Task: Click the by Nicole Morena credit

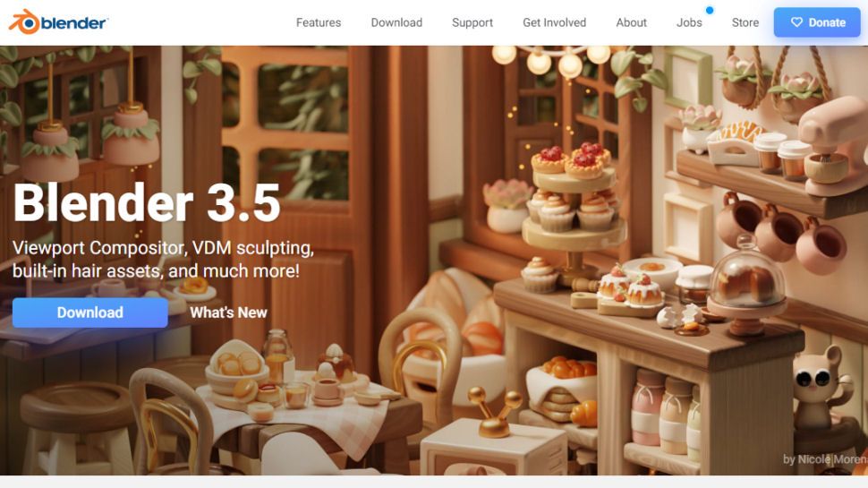Action: click(825, 459)
